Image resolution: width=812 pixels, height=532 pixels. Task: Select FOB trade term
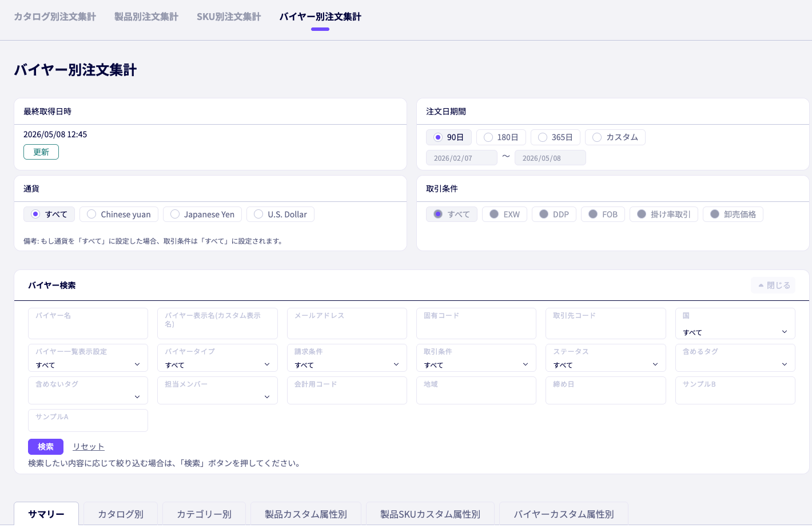tap(603, 215)
